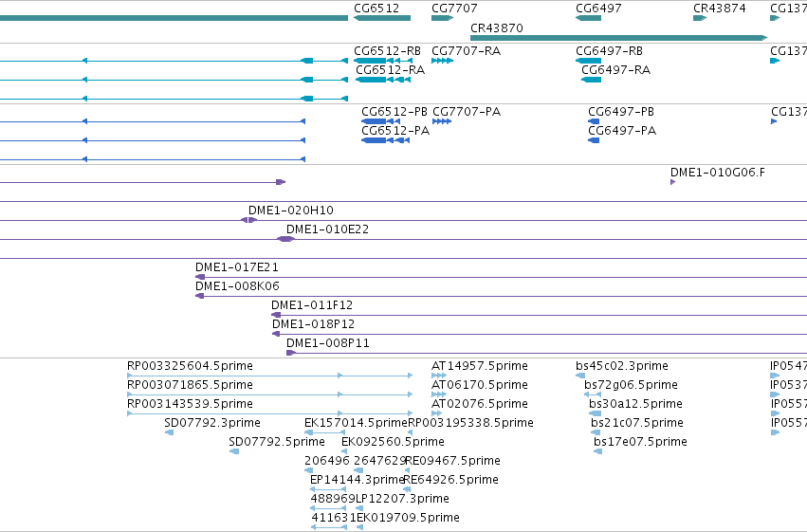Click clone DME1-010G06.F label
The width and height of the screenshot is (807, 532).
pyautogui.click(x=718, y=173)
